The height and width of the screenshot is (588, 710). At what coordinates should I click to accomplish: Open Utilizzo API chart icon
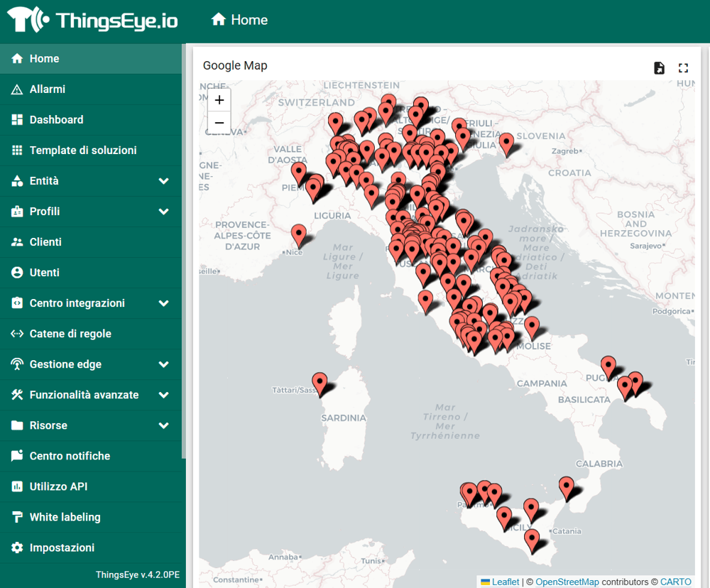(18, 486)
